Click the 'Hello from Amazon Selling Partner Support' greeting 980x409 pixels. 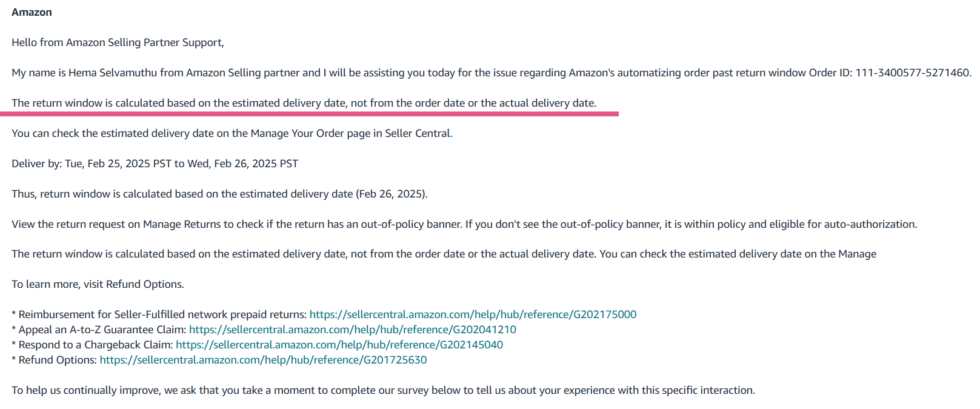[118, 42]
